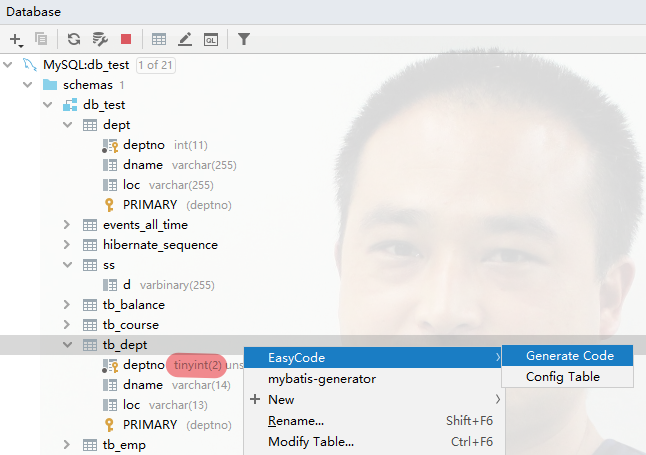Click the tb_emp table icon

pyautogui.click(x=90, y=445)
